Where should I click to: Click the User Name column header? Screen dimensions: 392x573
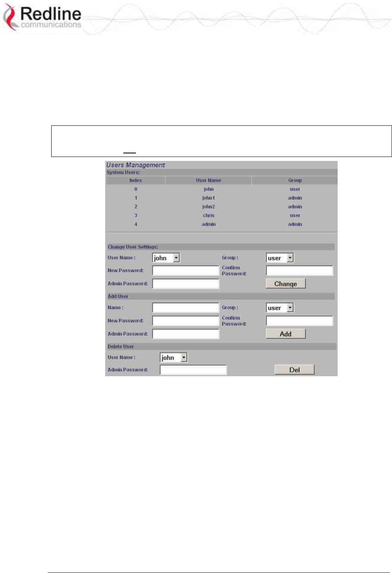[x=208, y=180]
